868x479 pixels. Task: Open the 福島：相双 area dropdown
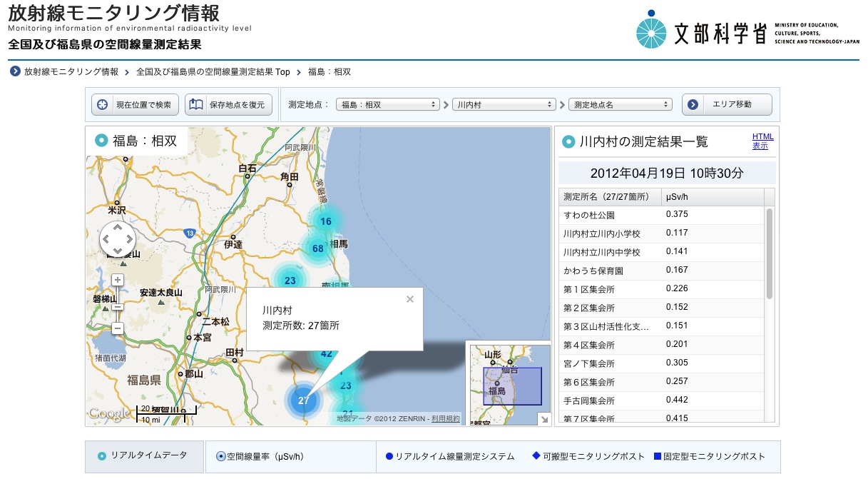[387, 104]
